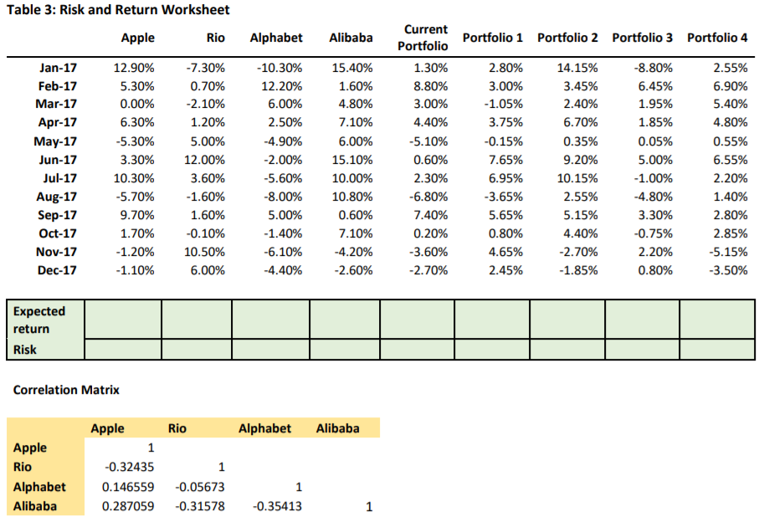
Task: Select the Expected return cell for Portfolio 2
Action: click(567, 320)
